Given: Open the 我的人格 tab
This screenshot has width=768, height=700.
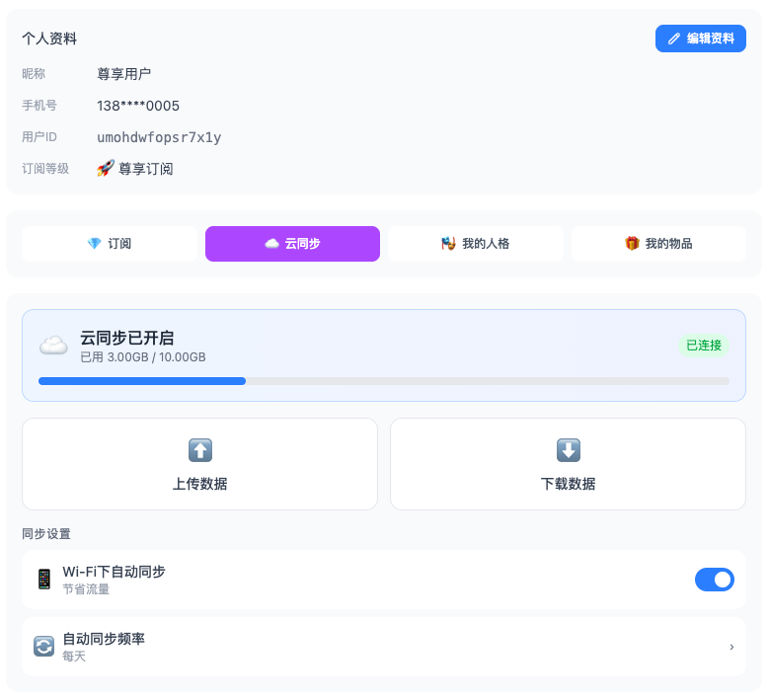Looking at the screenshot, I should (x=476, y=244).
